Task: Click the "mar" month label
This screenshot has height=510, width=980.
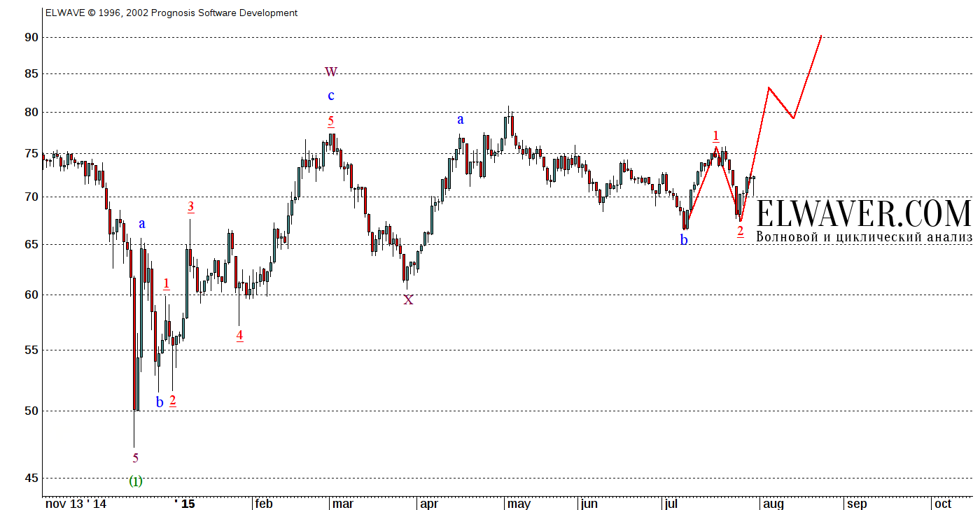Action: click(342, 504)
